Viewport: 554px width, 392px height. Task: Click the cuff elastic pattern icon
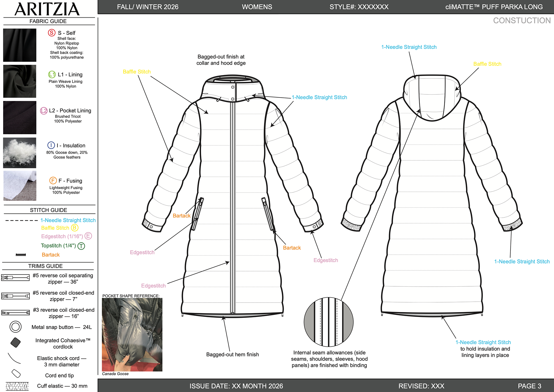click(x=17, y=386)
